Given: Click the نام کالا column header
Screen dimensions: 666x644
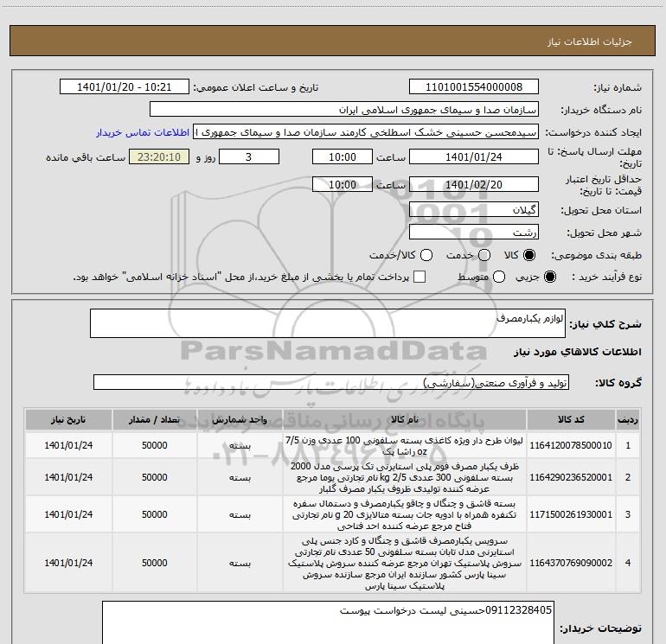Looking at the screenshot, I should [405, 419].
